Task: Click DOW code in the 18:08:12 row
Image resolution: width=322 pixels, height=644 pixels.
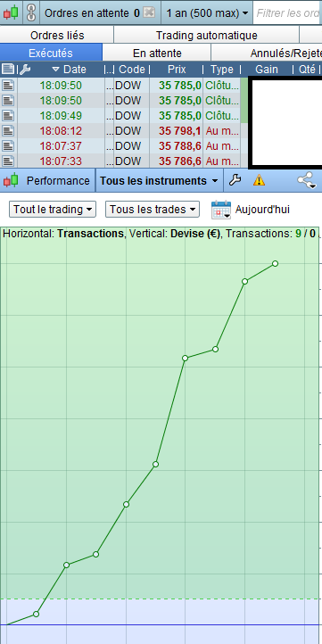Action: pos(128,131)
